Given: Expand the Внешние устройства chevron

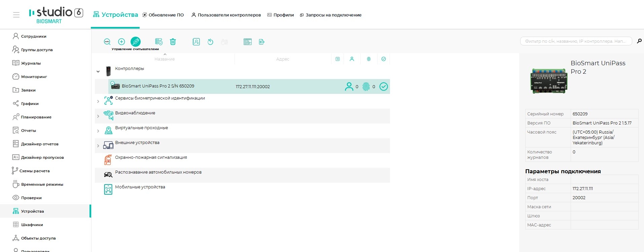Looking at the screenshot, I should (98, 146).
